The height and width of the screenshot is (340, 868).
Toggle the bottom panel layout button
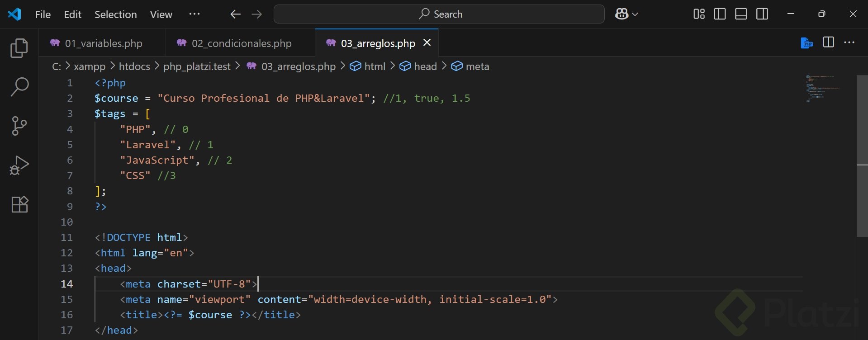click(x=741, y=14)
